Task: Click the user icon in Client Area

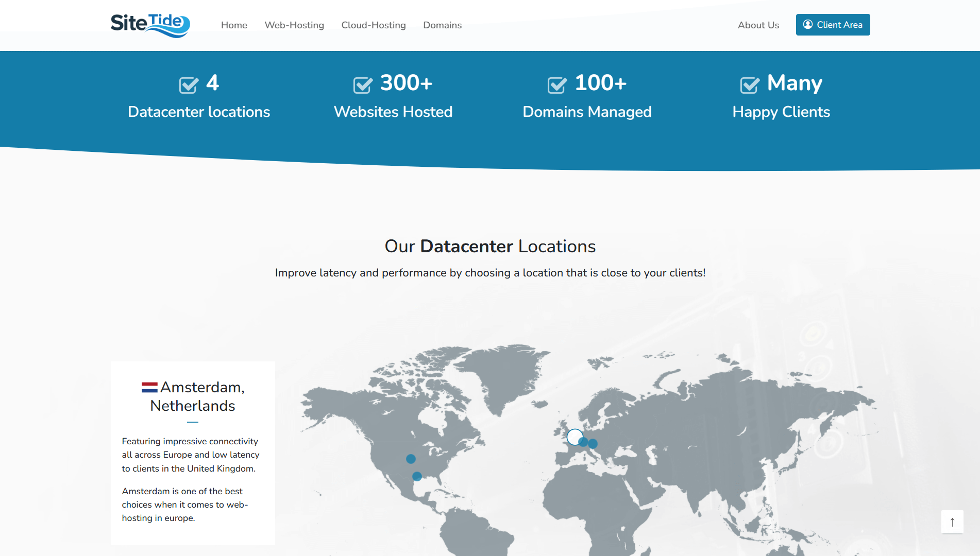Action: click(807, 25)
